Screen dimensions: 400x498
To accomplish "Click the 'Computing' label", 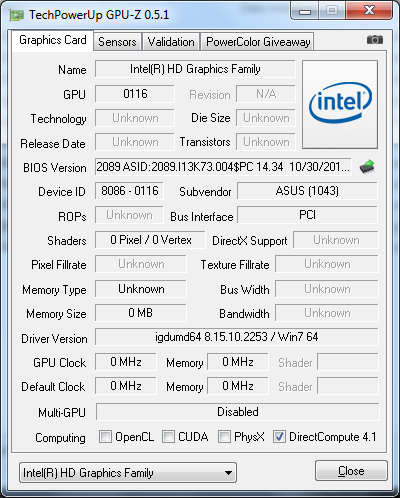I will [60, 438].
